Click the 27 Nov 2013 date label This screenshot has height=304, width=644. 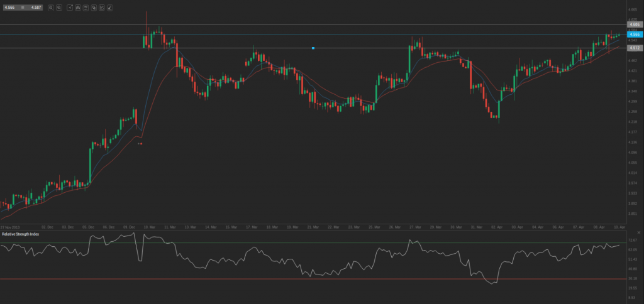[11, 227]
